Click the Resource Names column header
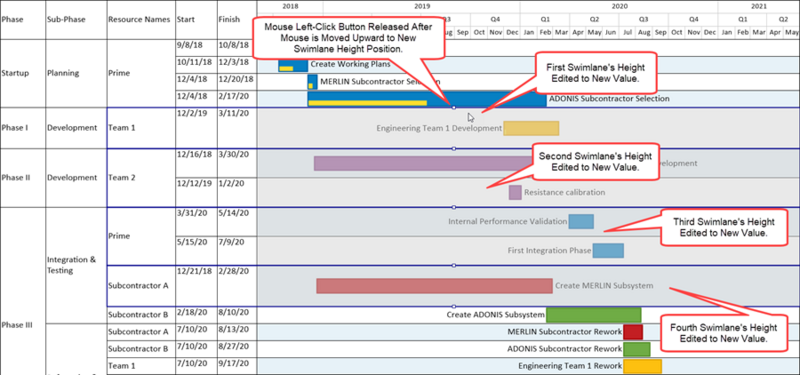 [141, 19]
